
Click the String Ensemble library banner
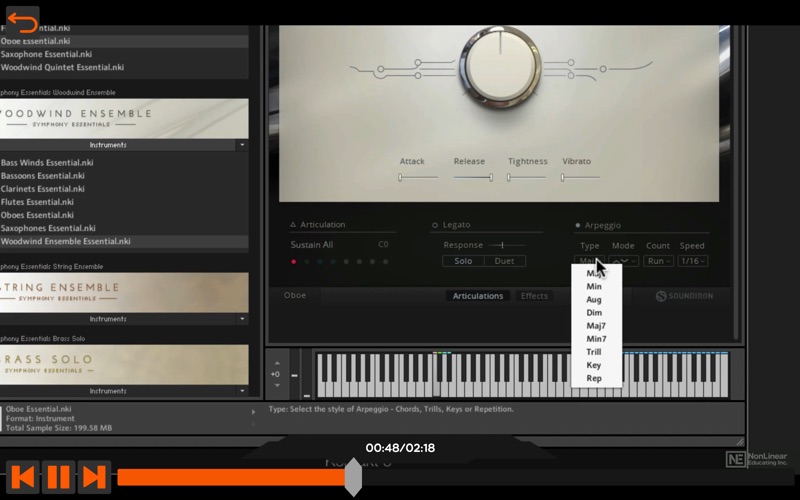pyautogui.click(x=124, y=292)
